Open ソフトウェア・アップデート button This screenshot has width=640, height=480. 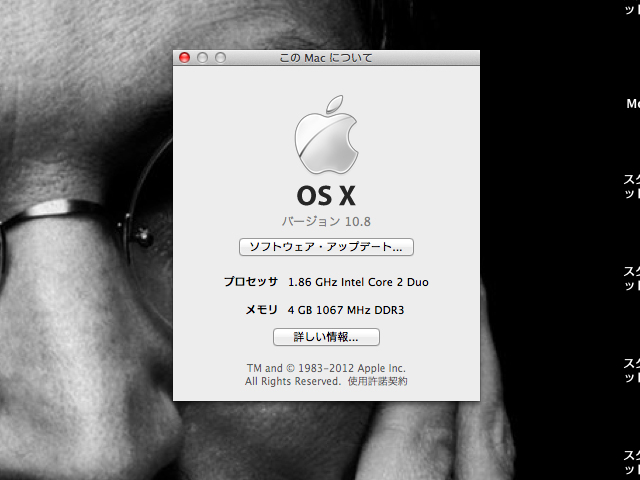[x=326, y=247]
